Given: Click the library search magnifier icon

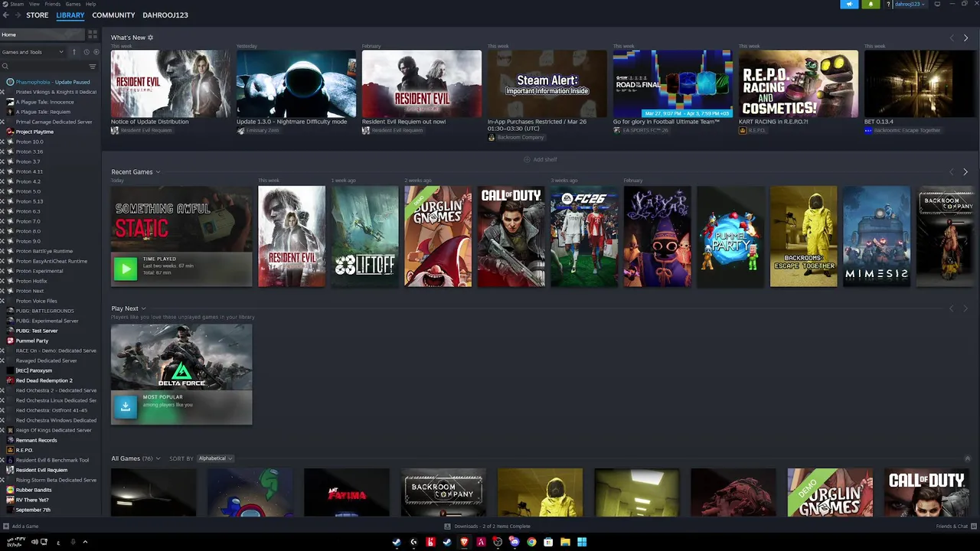Looking at the screenshot, I should coord(5,67).
